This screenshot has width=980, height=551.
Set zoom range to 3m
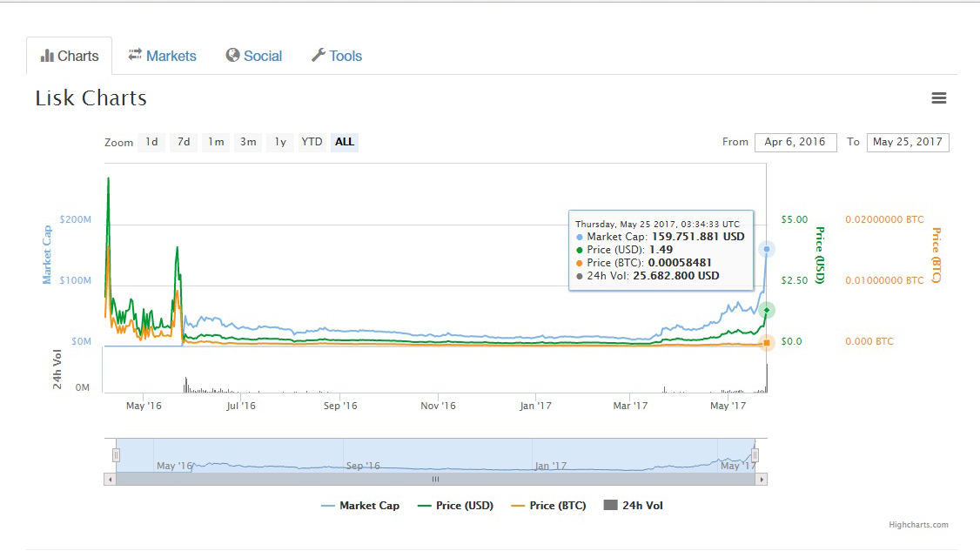(x=248, y=142)
